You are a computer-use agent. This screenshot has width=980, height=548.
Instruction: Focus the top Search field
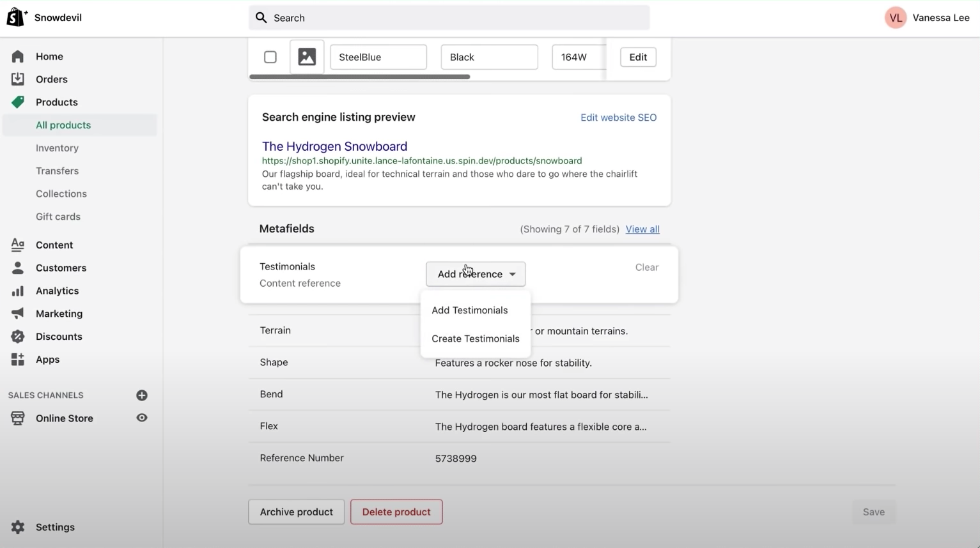[x=449, y=18]
